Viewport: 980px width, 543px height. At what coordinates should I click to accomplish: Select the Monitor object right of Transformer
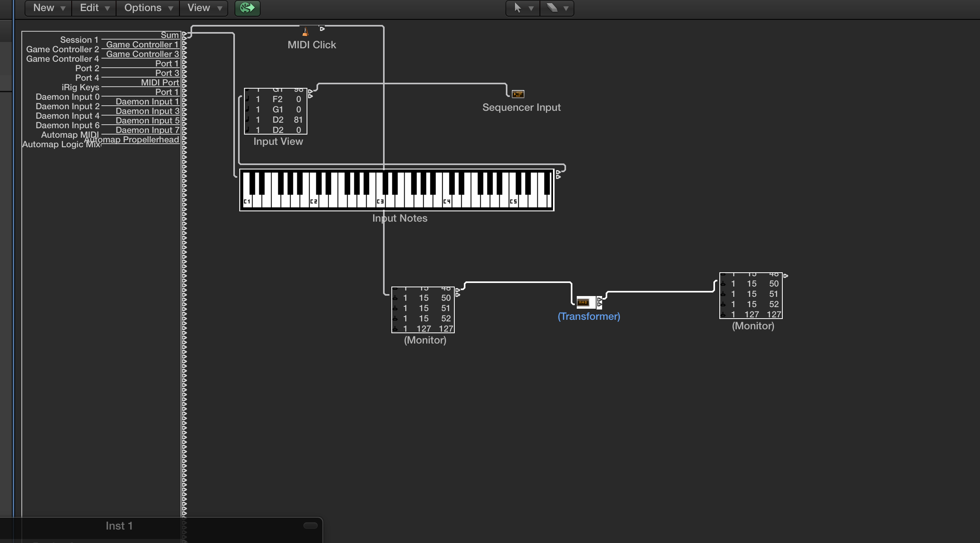[x=751, y=296]
